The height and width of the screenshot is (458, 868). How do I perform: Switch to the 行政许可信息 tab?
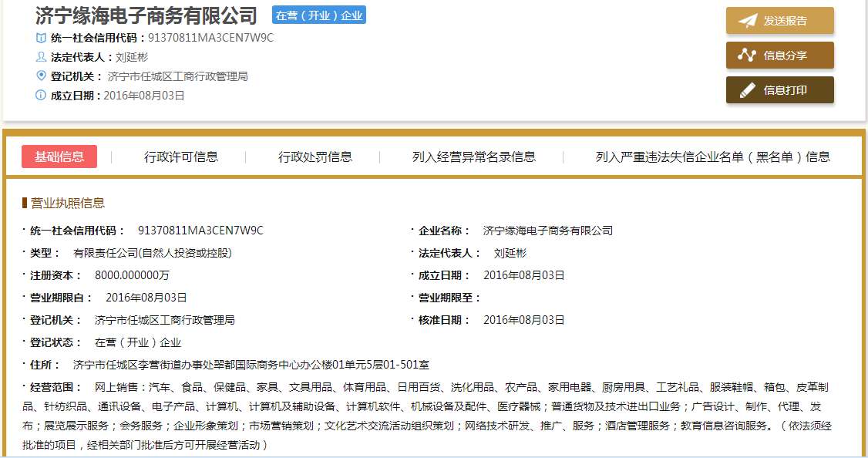coord(181,157)
